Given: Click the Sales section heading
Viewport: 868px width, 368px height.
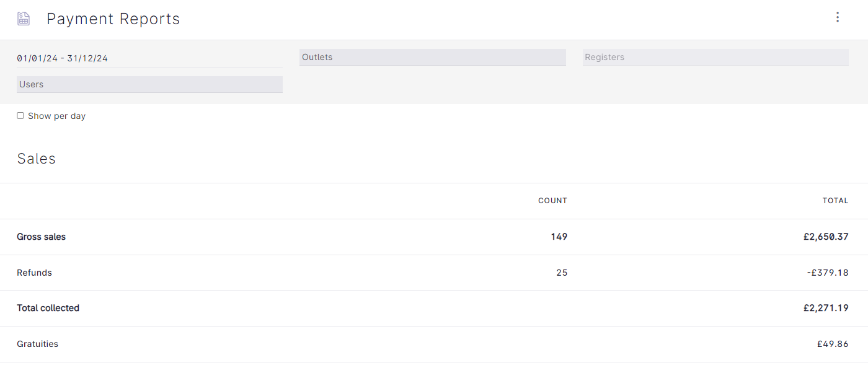Looking at the screenshot, I should coord(37,159).
